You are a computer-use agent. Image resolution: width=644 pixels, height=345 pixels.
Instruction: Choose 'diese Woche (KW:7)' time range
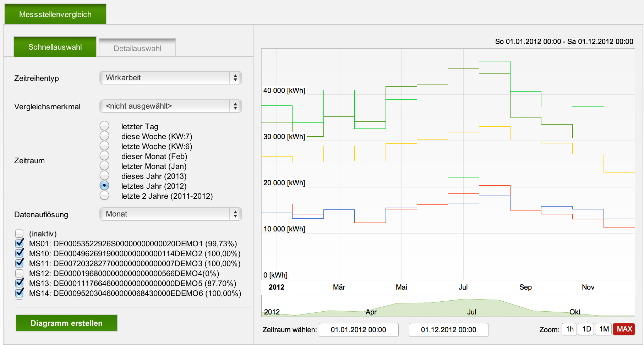pos(104,136)
